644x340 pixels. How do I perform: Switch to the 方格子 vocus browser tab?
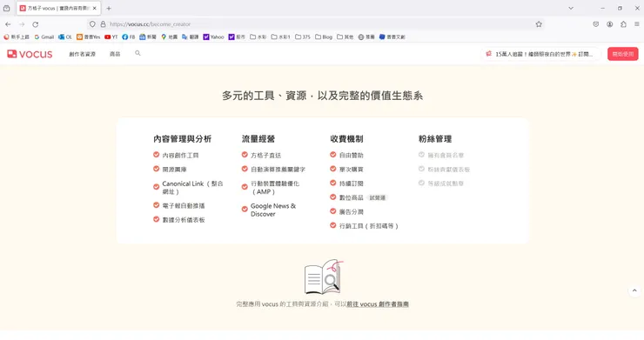58,8
